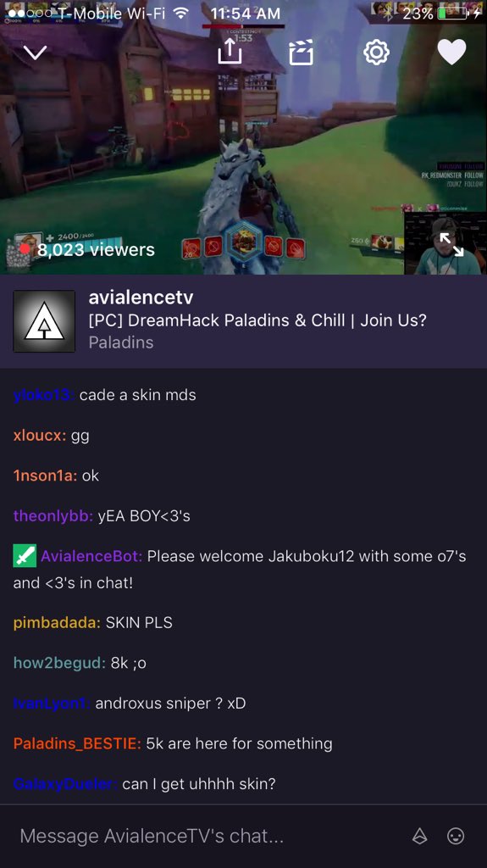Select the AvialenceBot username in chat
This screenshot has width=487, height=868.
(x=91, y=556)
